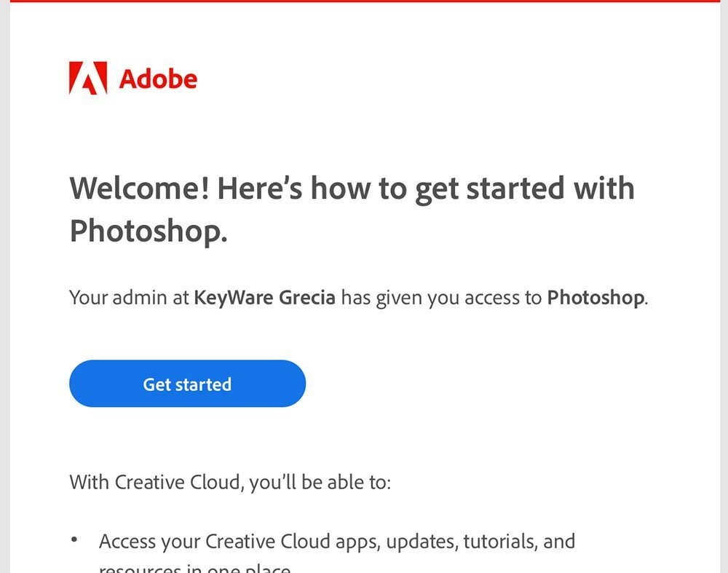Click the bold KeyWare Grecia text
This screenshot has height=573, width=728.
click(x=265, y=298)
